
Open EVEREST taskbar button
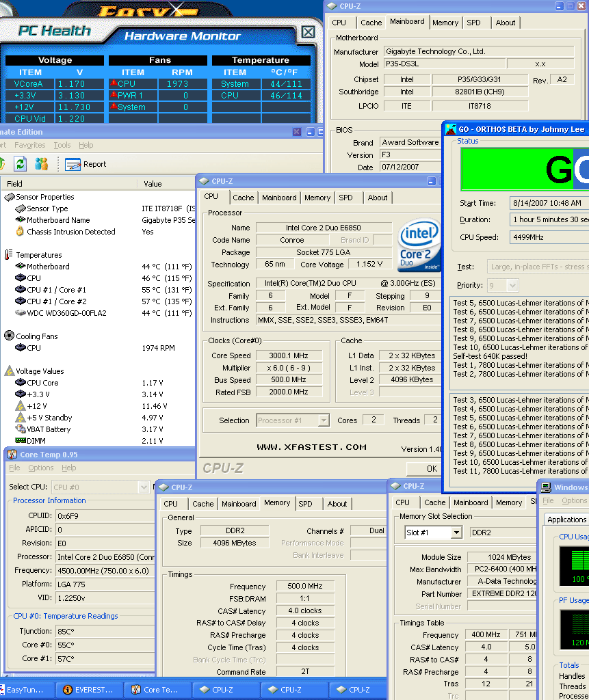click(88, 690)
